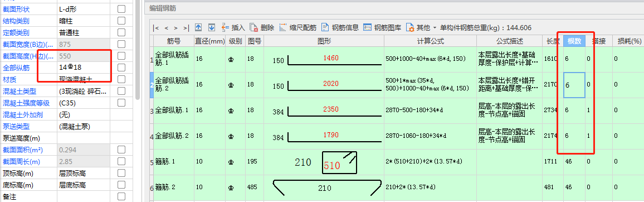
Task: Click the 编辑钢筋 panel title
Action: (163, 8)
